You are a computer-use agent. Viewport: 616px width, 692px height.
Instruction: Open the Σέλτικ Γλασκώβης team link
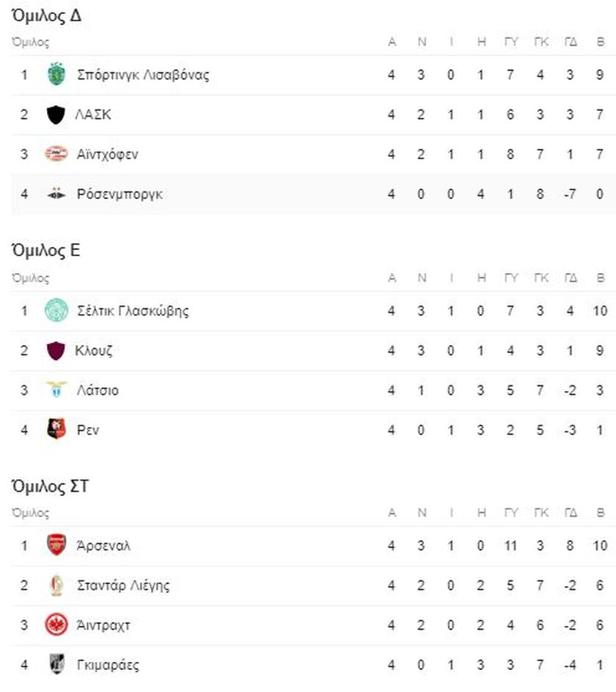(x=133, y=310)
